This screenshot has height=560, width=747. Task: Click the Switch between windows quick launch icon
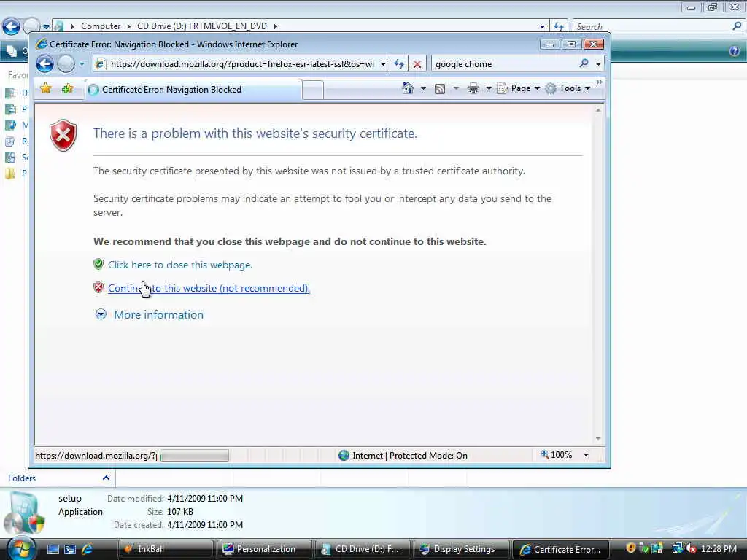click(70, 549)
